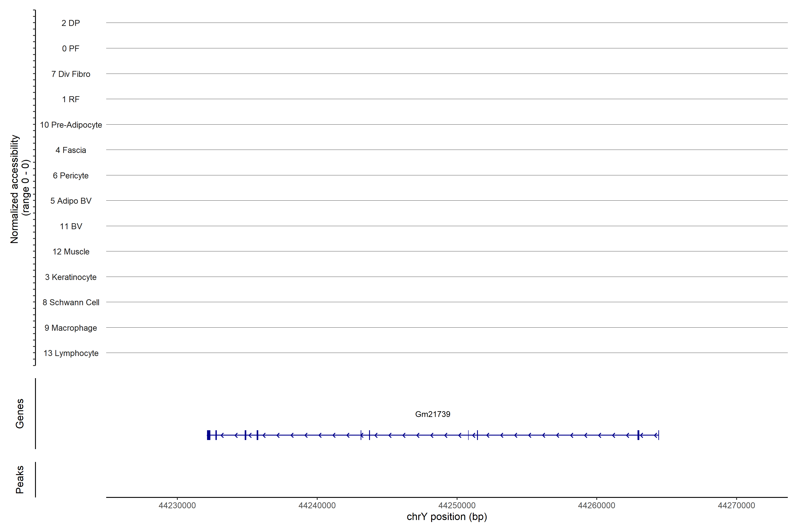Image resolution: width=798 pixels, height=532 pixels.
Task: Click the 44270000 axis tick label
Action: pos(736,506)
